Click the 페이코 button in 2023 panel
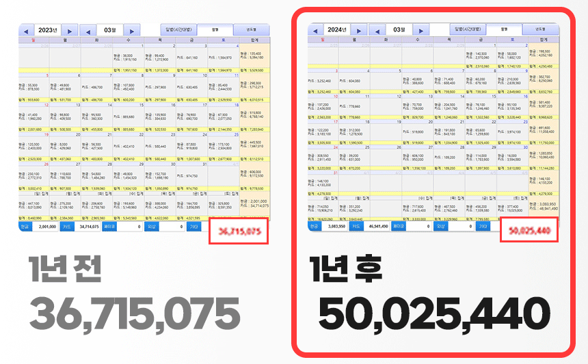 pos(109,227)
